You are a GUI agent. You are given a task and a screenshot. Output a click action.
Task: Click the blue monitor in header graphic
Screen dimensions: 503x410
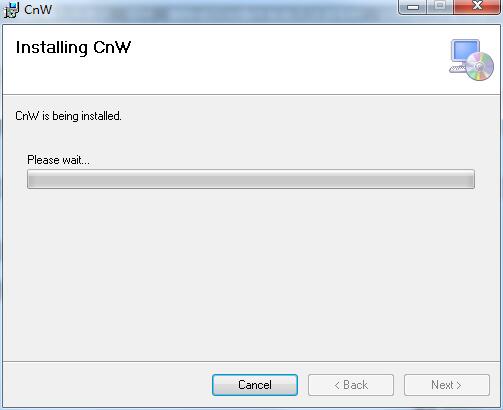pos(465,51)
